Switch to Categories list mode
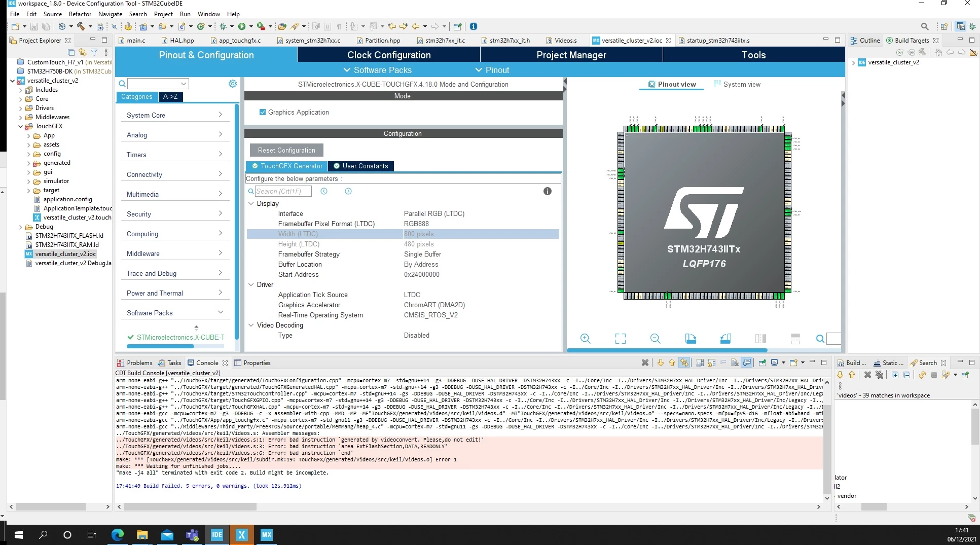Viewport: 980px width, 545px height. pyautogui.click(x=137, y=96)
